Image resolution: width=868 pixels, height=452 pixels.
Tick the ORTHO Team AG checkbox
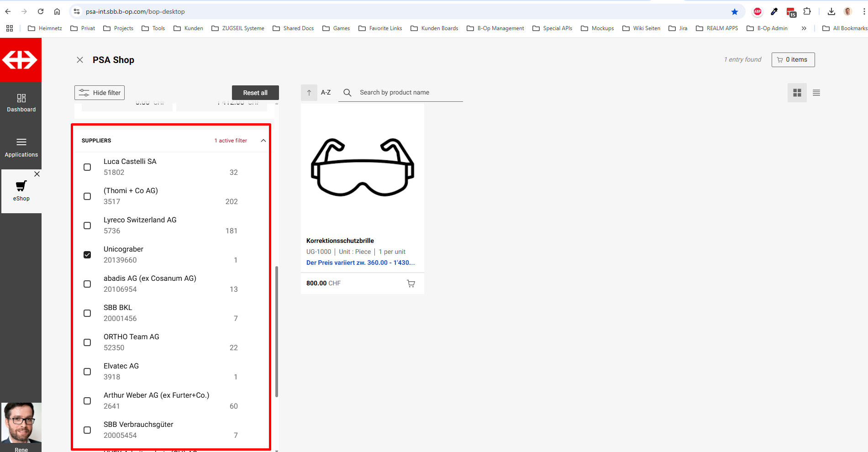point(87,342)
